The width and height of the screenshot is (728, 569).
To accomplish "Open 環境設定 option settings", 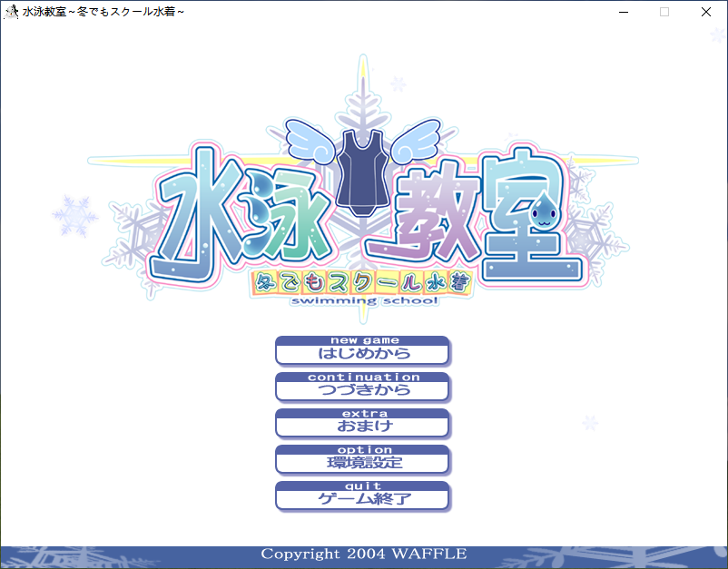I will pos(362,460).
